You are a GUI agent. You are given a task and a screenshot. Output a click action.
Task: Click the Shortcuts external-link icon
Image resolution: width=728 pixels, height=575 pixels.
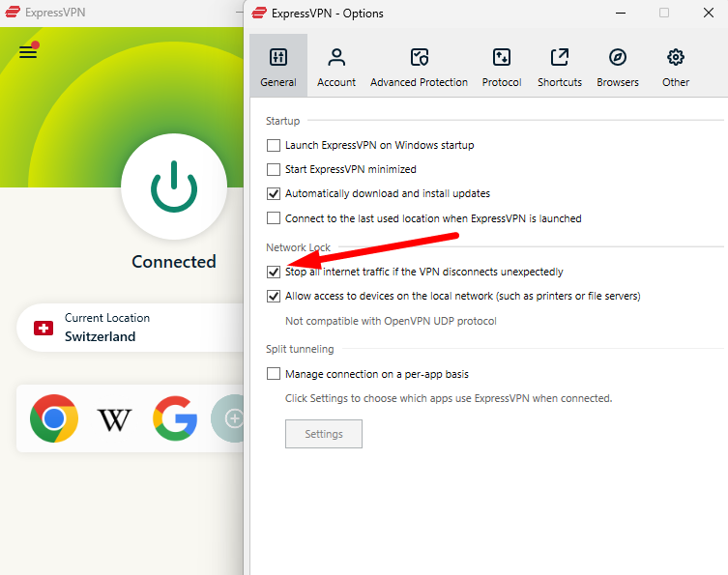pyautogui.click(x=560, y=57)
